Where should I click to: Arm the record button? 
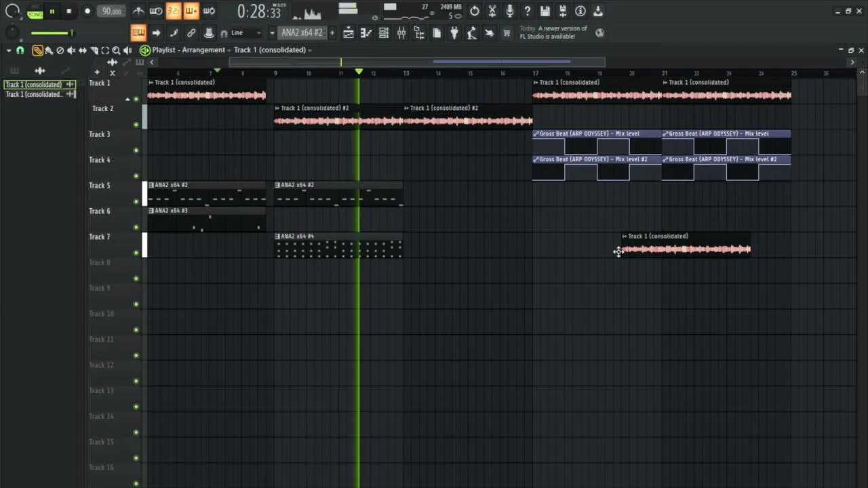[87, 11]
